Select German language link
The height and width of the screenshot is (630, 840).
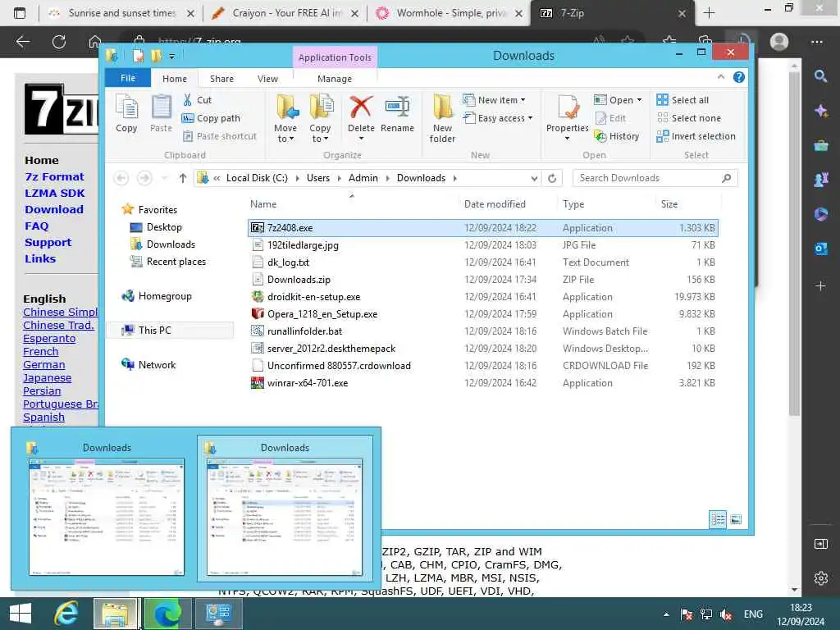pyautogui.click(x=44, y=365)
